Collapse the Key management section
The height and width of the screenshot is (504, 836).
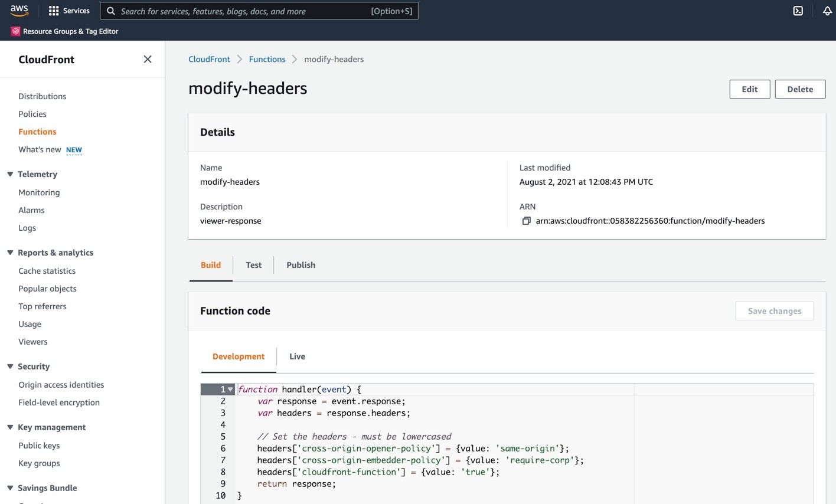pos(10,427)
